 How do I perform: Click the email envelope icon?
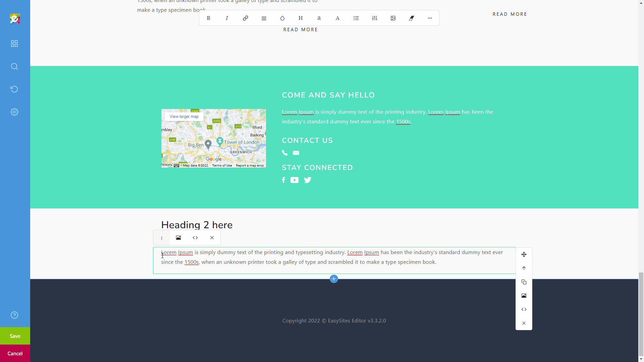tap(296, 153)
